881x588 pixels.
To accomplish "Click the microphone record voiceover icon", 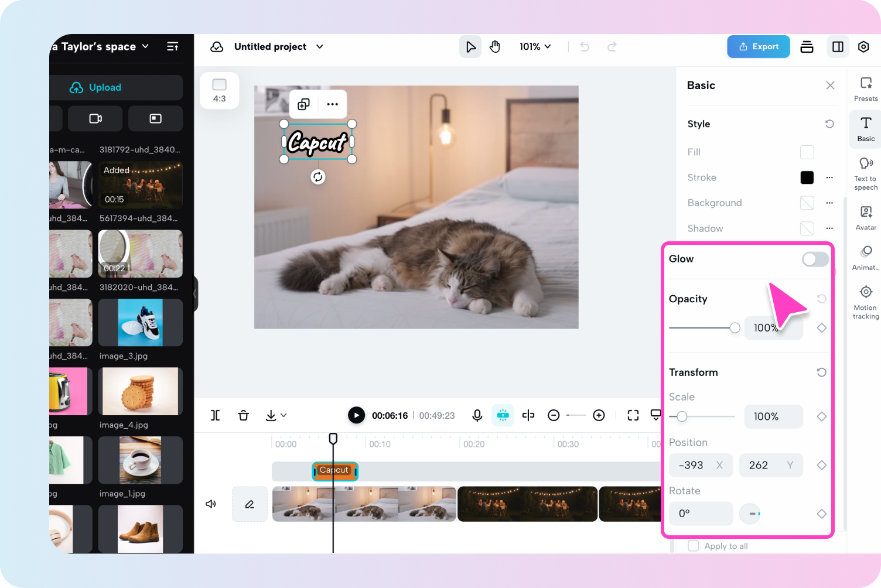I will pos(477,415).
